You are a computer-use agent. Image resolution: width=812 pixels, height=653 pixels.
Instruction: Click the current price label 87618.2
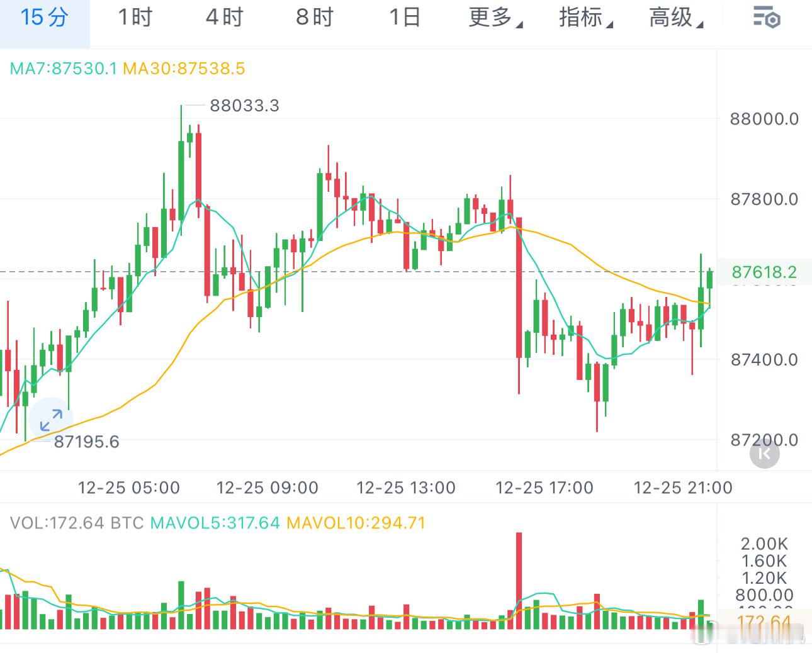pyautogui.click(x=764, y=272)
